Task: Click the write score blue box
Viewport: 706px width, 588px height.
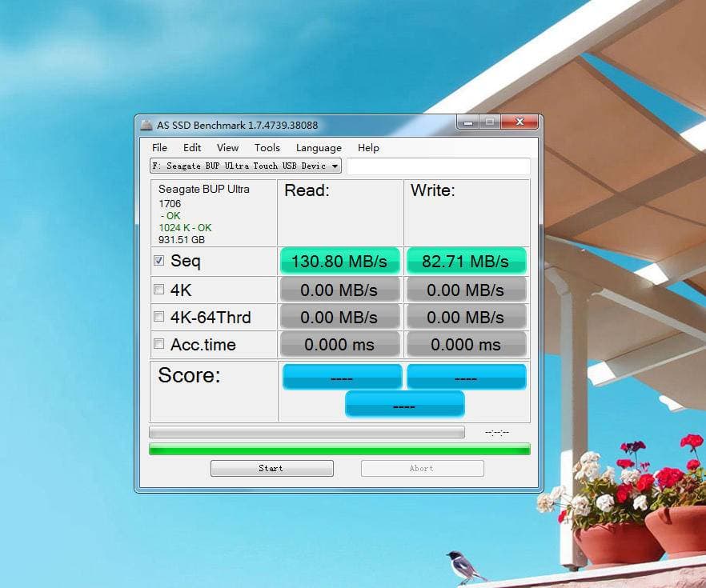Action: coord(467,377)
